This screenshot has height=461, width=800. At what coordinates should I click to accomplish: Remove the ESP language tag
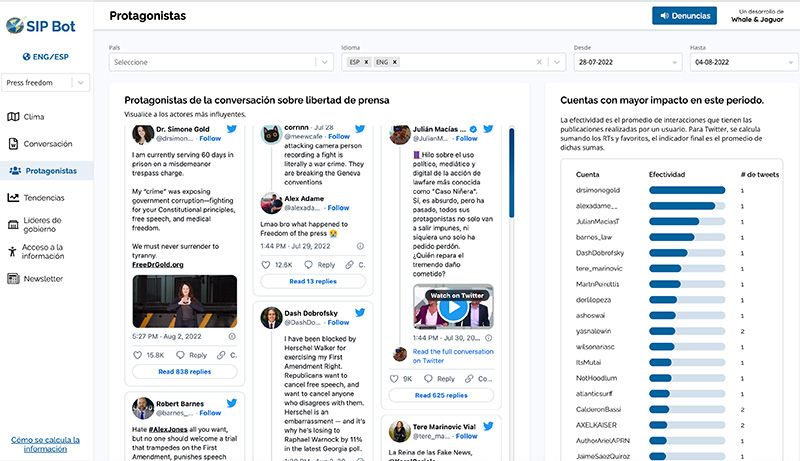[366, 62]
